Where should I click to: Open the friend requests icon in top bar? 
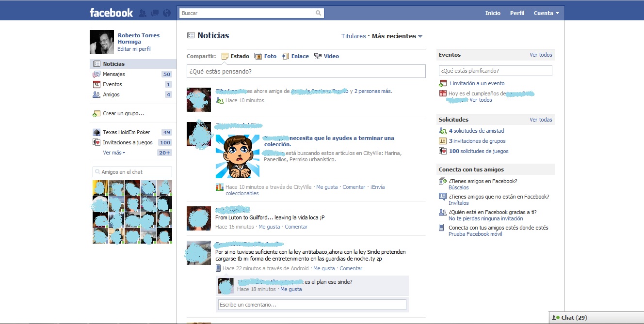pos(142,13)
